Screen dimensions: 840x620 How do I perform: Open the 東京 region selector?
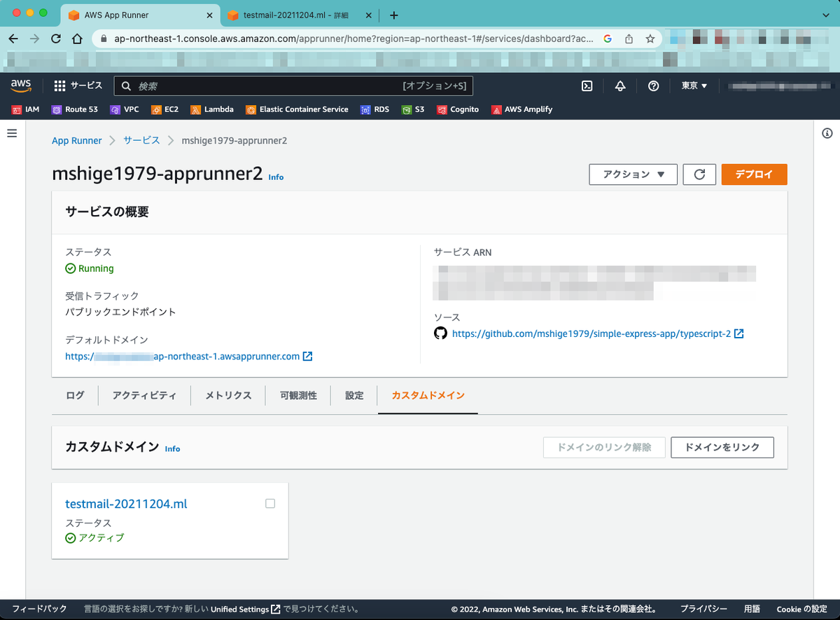point(694,85)
